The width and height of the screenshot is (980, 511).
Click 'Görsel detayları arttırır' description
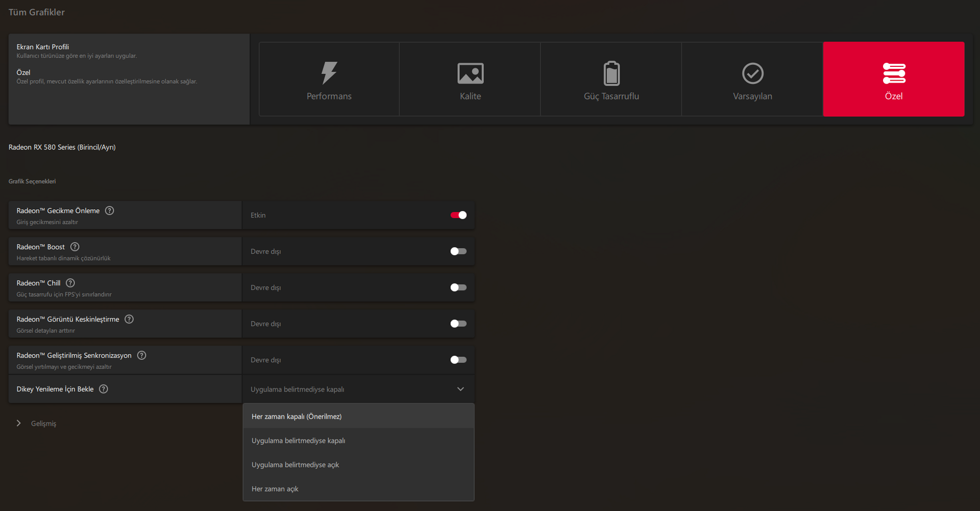click(46, 331)
